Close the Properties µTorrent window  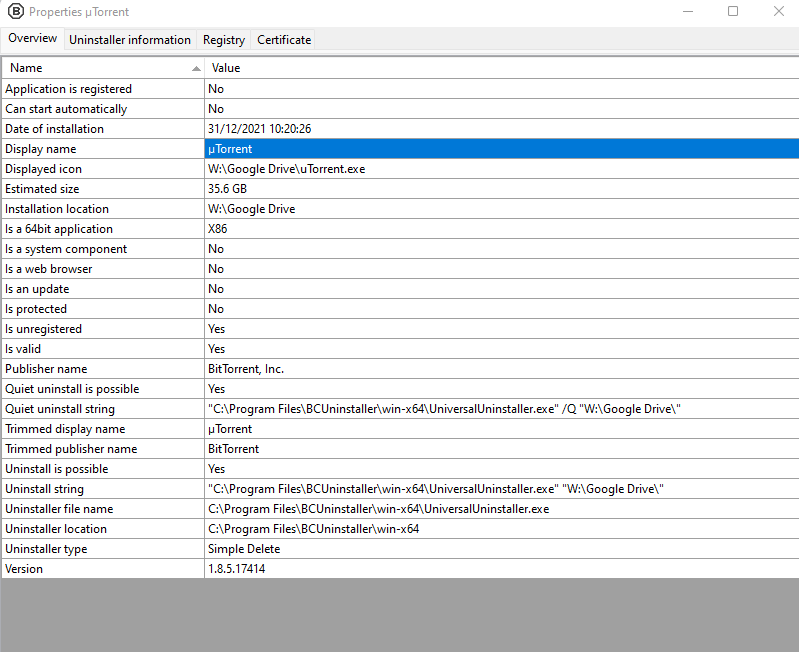(778, 11)
